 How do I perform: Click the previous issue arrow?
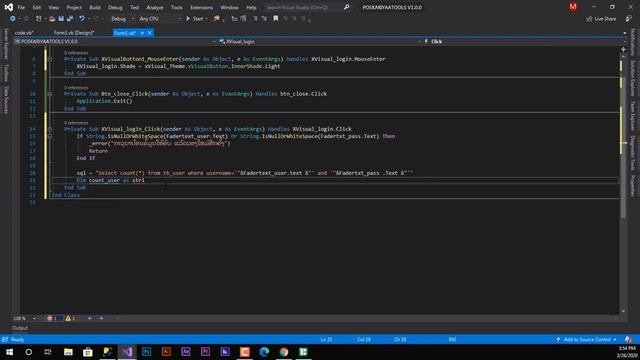(90, 318)
